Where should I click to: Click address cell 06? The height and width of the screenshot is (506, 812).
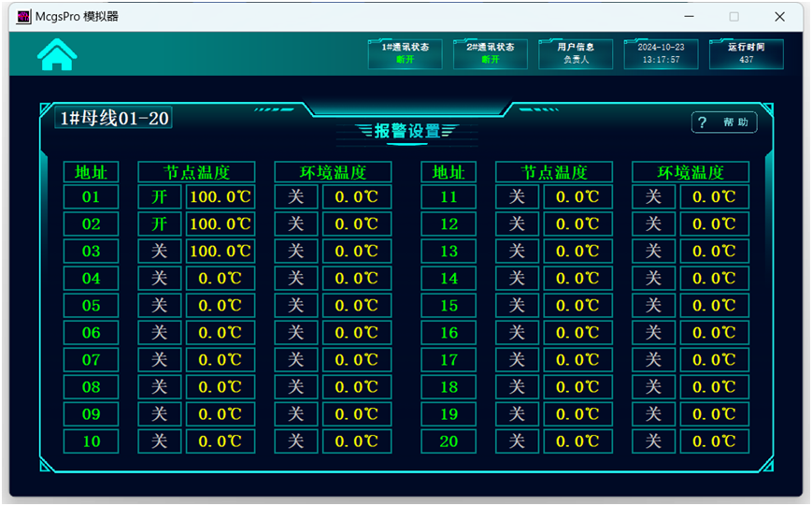pyautogui.click(x=92, y=332)
